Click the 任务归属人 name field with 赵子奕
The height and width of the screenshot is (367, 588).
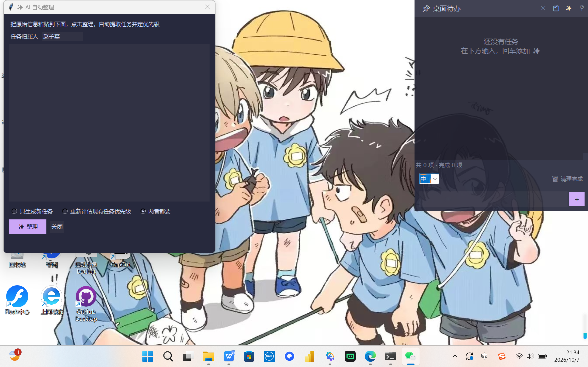(x=62, y=36)
